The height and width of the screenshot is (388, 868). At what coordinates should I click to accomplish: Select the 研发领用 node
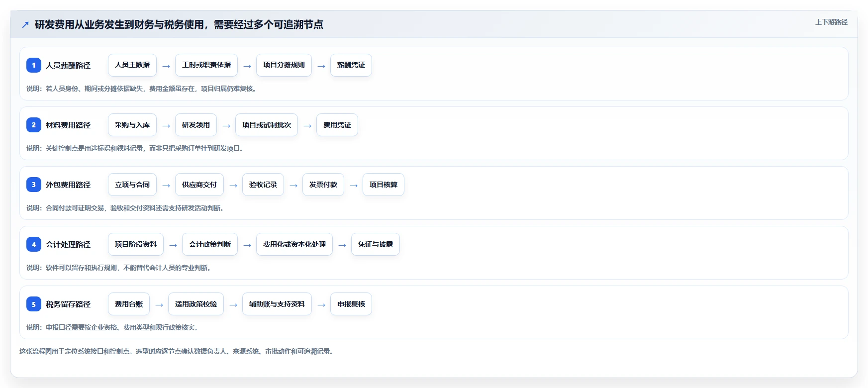coord(196,125)
